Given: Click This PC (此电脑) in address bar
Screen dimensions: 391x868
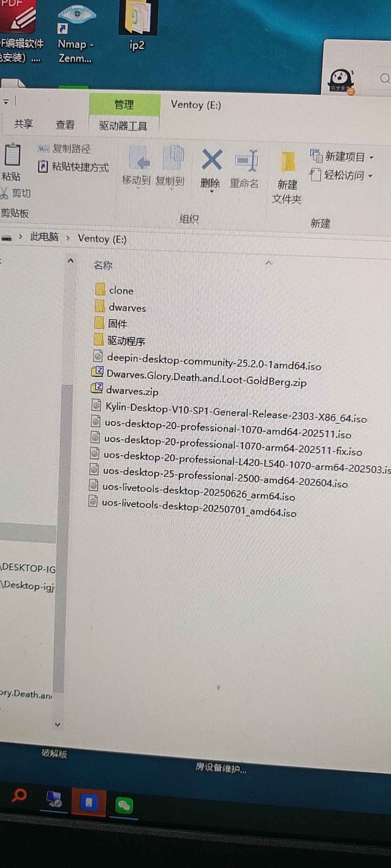Looking at the screenshot, I should pos(44,237).
